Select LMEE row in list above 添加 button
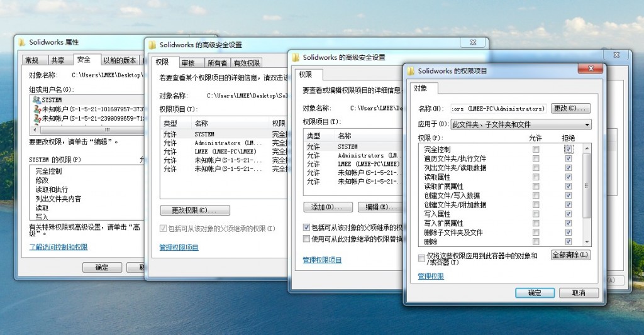The height and width of the screenshot is (335, 644). point(354,164)
